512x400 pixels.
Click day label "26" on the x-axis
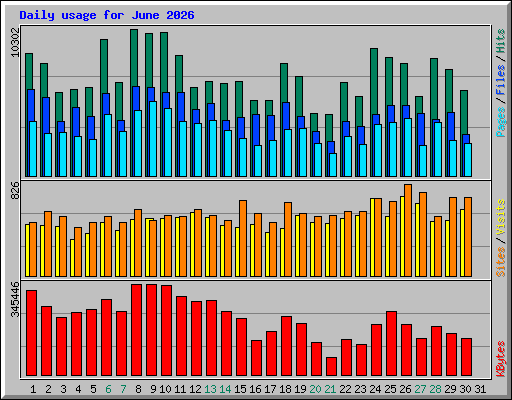point(405,389)
